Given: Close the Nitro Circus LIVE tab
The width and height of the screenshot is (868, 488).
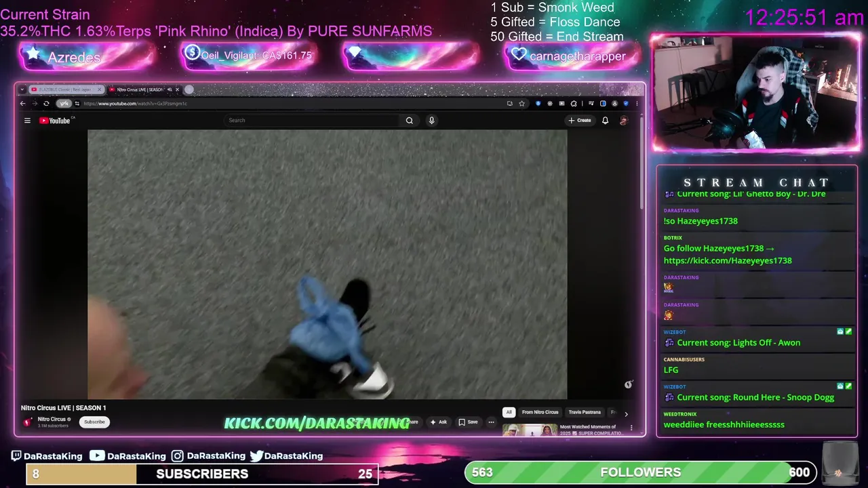Looking at the screenshot, I should click(178, 89).
